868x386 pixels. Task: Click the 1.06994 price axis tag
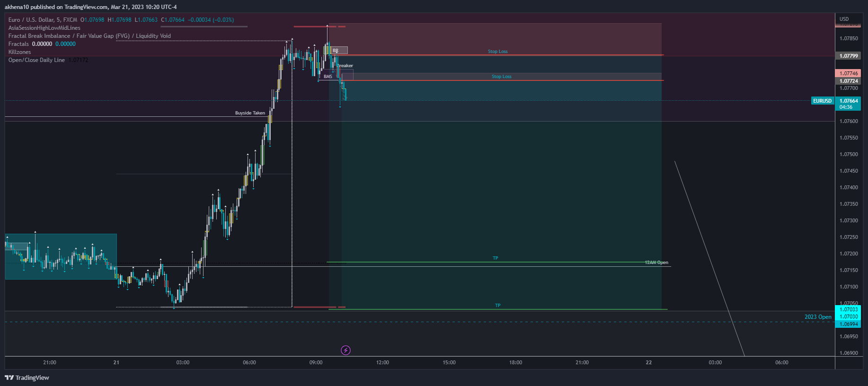click(x=849, y=324)
